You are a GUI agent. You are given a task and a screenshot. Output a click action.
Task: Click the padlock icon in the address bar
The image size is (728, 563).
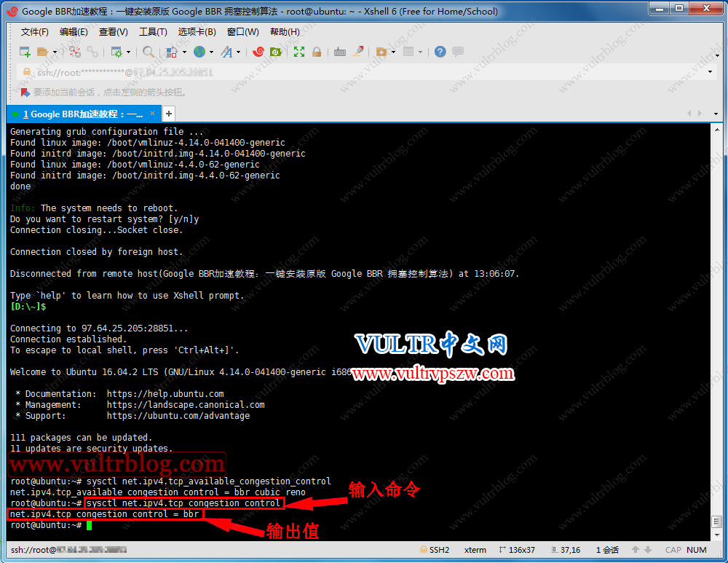[27, 72]
